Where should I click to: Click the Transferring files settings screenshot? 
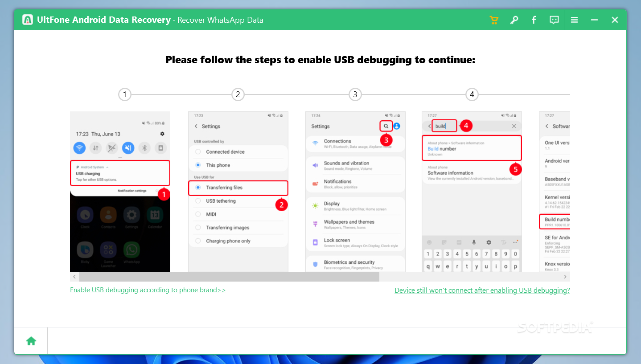point(238,192)
